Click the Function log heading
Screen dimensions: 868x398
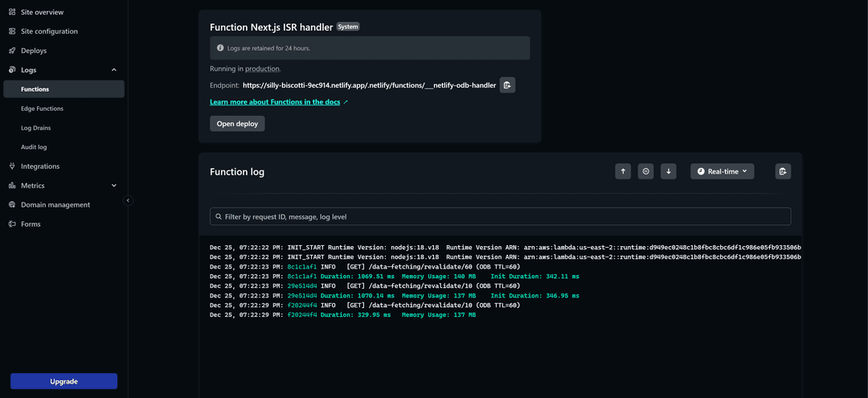click(237, 172)
